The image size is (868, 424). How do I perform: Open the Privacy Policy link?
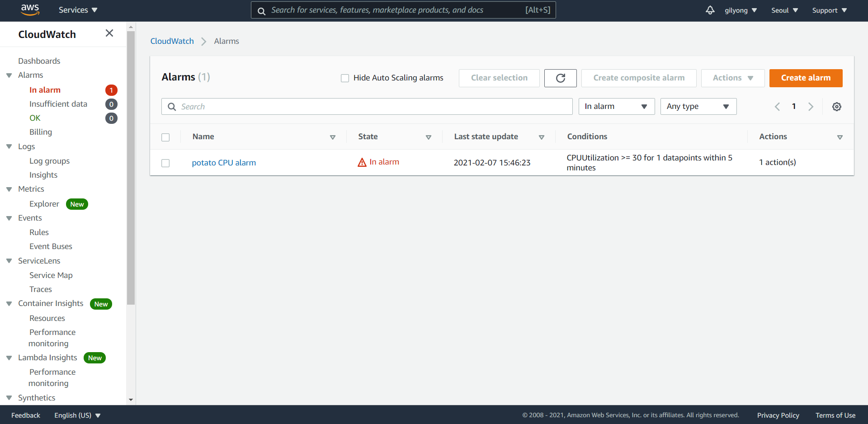click(778, 415)
